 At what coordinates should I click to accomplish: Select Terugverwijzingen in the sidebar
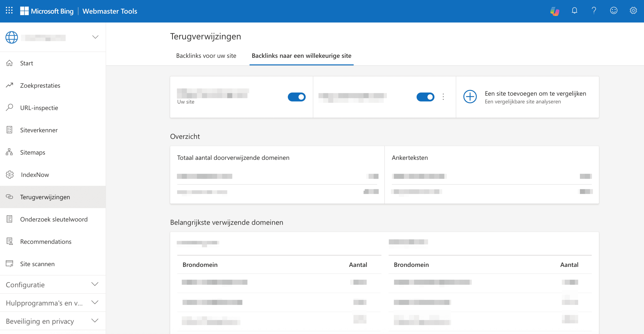coord(53,197)
